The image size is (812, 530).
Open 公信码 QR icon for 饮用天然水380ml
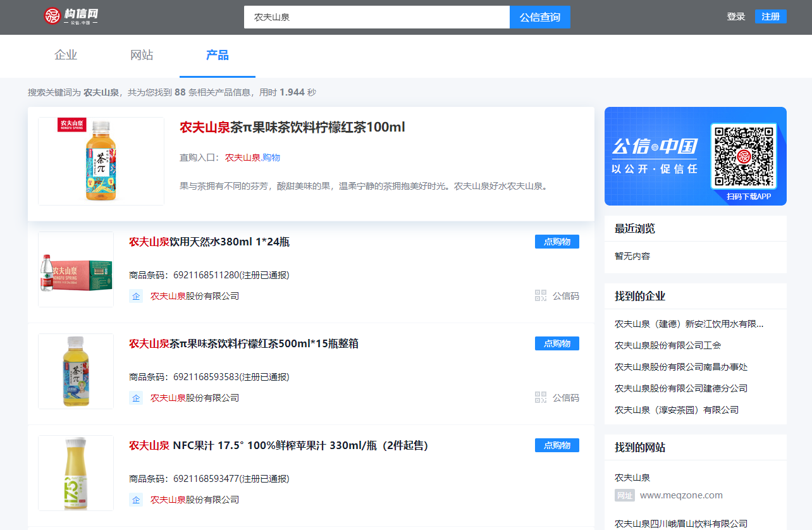pyautogui.click(x=541, y=295)
